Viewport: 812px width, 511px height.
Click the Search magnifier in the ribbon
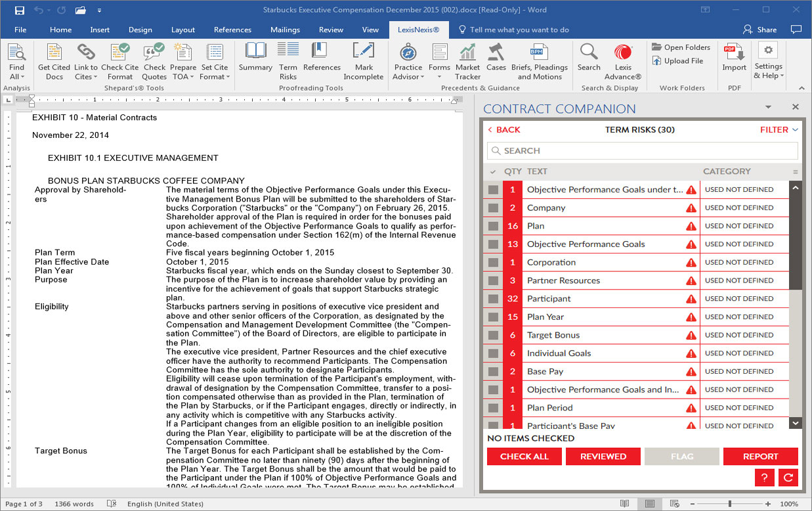(x=589, y=58)
